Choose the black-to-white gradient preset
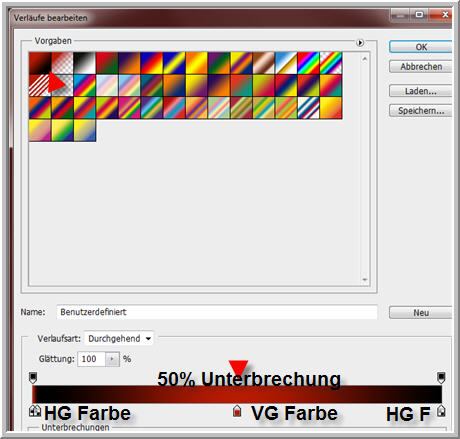Viewport: 460px width, 439px height. pyautogui.click(x=85, y=63)
